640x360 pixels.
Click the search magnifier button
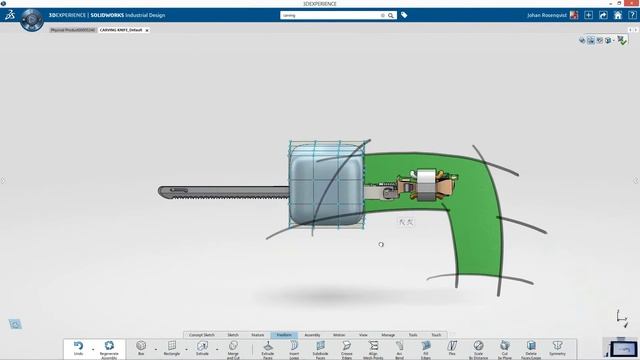click(391, 16)
